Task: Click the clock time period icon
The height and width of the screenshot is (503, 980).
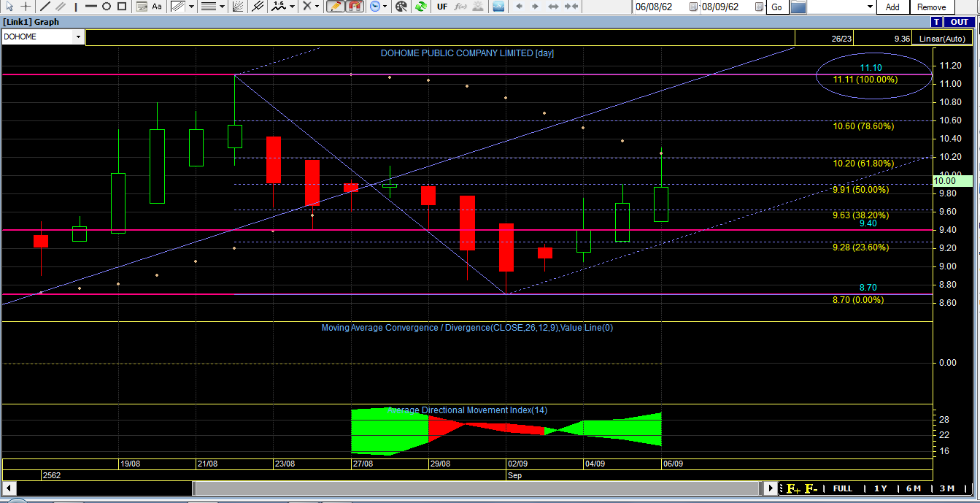Action: pyautogui.click(x=375, y=7)
